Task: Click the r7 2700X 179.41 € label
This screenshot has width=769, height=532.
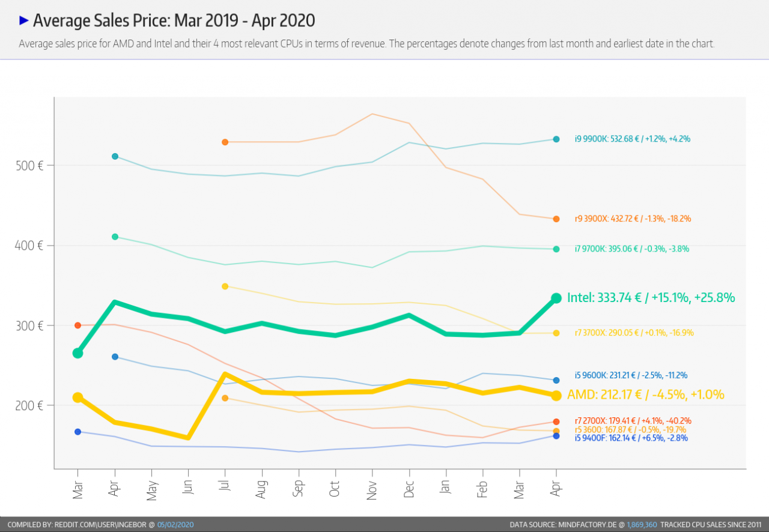Action: (633, 421)
